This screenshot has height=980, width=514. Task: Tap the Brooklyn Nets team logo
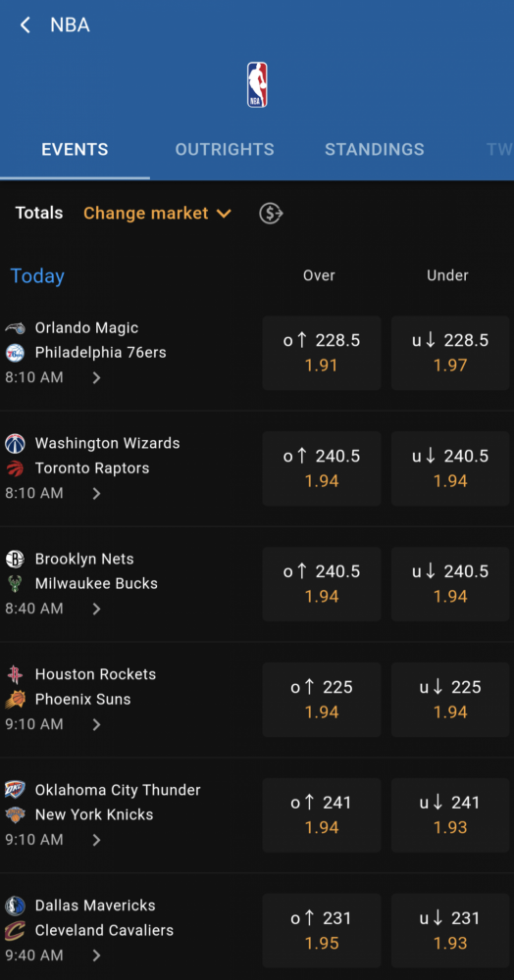coord(15,559)
